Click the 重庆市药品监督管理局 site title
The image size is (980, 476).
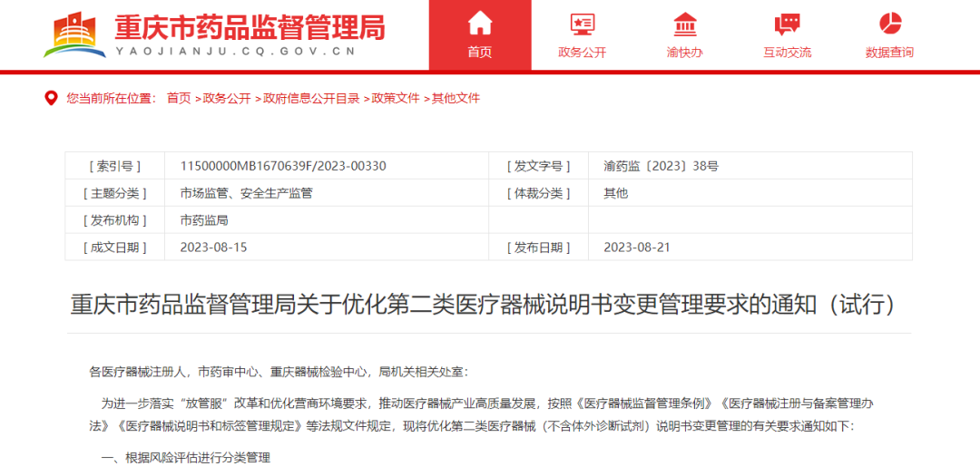point(250,27)
